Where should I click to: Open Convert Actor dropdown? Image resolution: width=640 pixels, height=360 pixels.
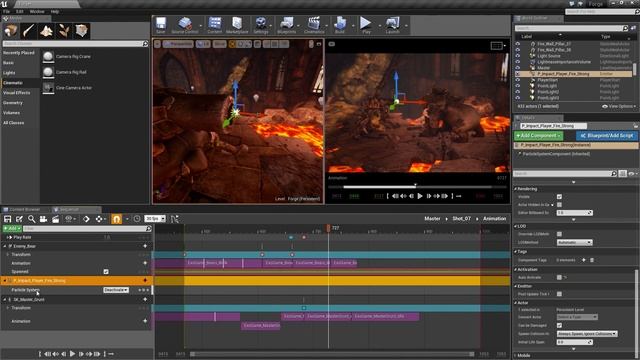coord(577,317)
